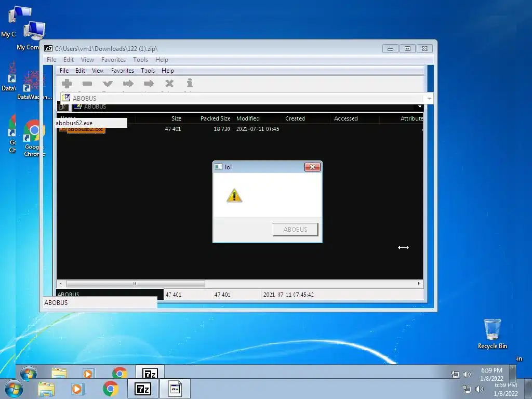Click the white abobus62.exe tooltip label
This screenshot has height=399, width=532.
(91, 123)
